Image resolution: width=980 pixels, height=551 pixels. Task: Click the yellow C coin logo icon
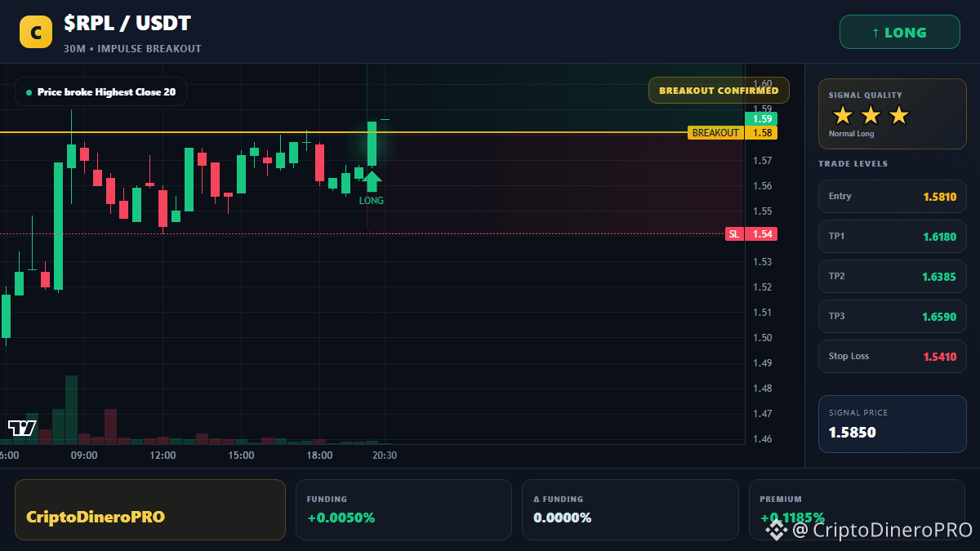(36, 33)
